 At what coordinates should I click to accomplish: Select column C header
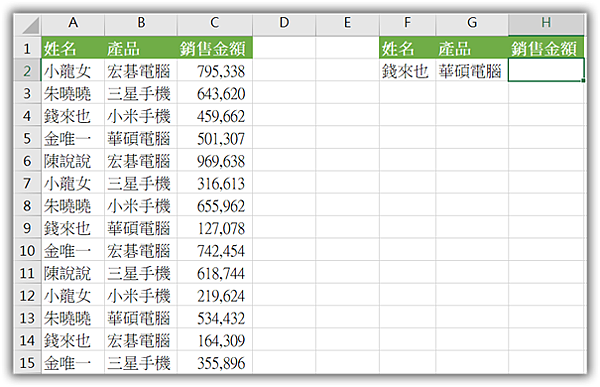tap(215, 25)
